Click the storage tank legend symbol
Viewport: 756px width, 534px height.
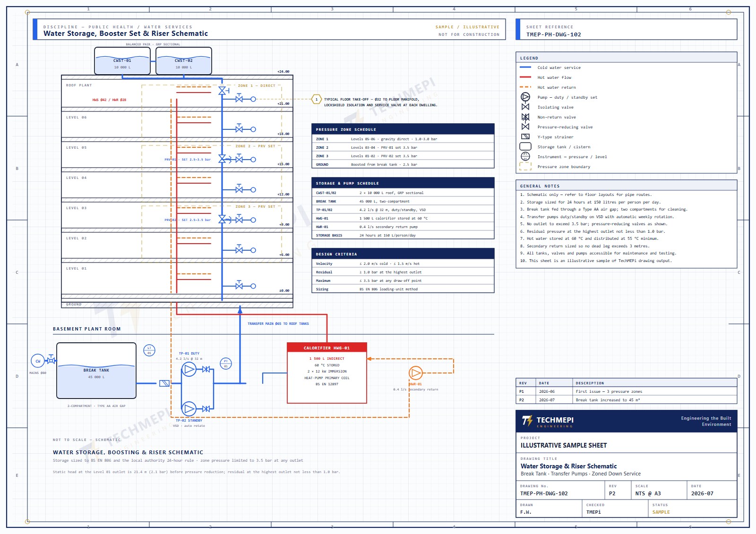pyautogui.click(x=525, y=146)
